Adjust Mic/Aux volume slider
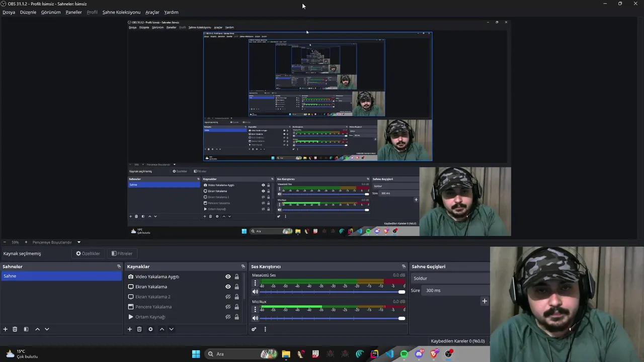644x362 pixels. coord(333,318)
